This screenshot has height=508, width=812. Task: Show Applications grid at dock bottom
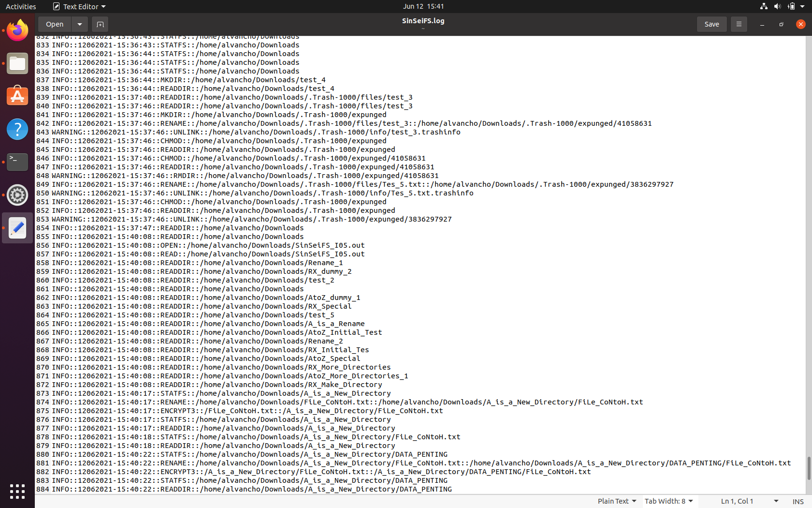pyautogui.click(x=17, y=491)
